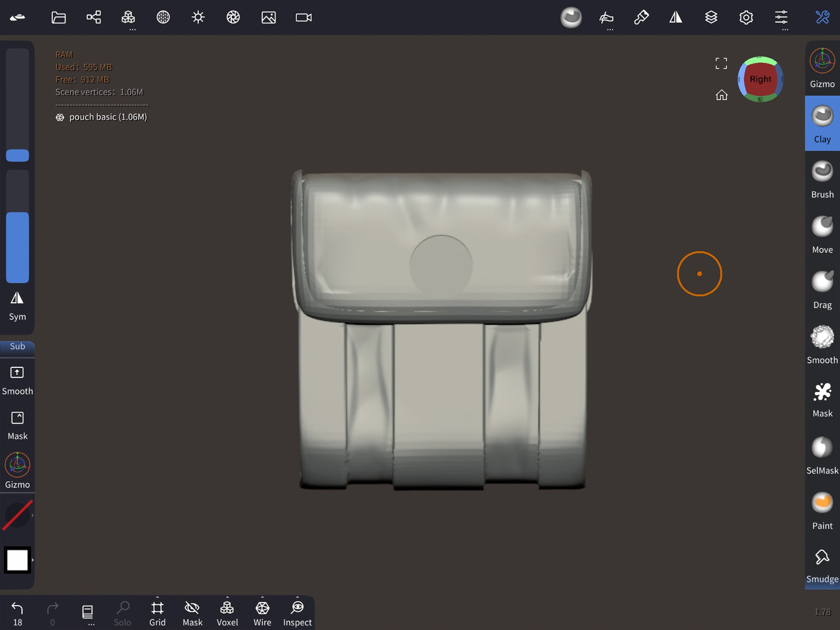Toggle Mask visibility eye in bottom bar

tap(192, 614)
